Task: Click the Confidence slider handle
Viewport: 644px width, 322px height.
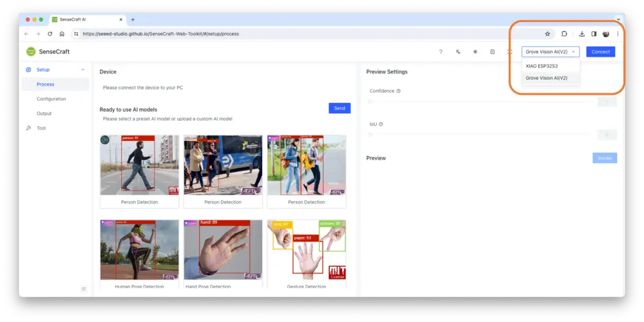Action: click(x=370, y=102)
